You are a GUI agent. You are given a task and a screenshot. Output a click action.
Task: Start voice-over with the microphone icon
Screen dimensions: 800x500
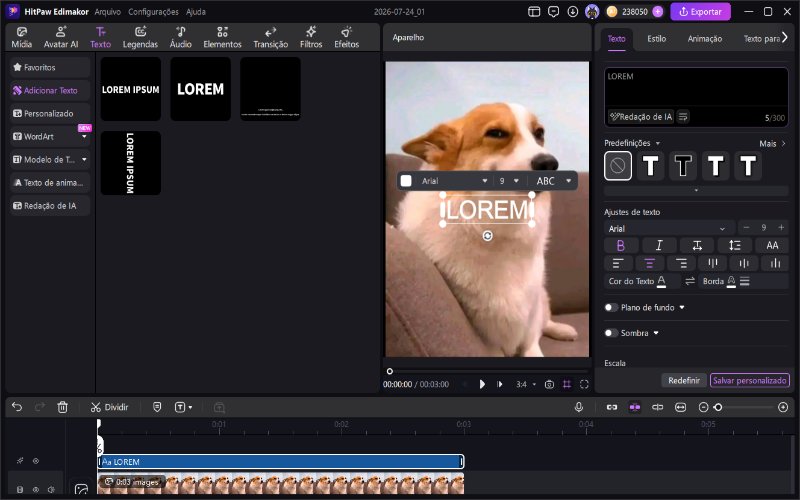579,407
